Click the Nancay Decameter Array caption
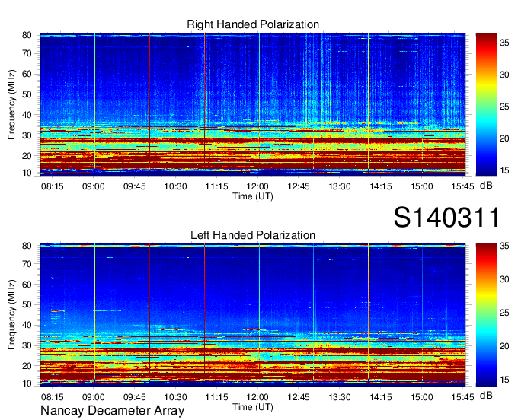The height and width of the screenshot is (420, 518). 112,411
